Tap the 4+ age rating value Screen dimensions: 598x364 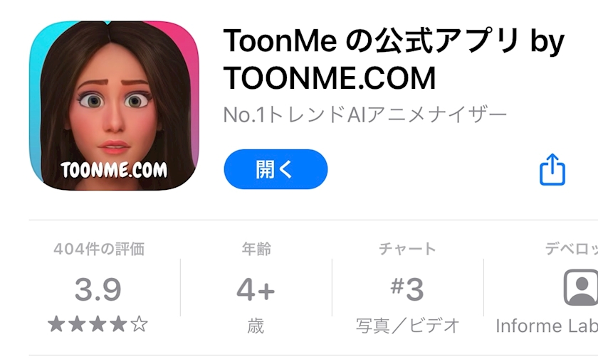click(256, 289)
